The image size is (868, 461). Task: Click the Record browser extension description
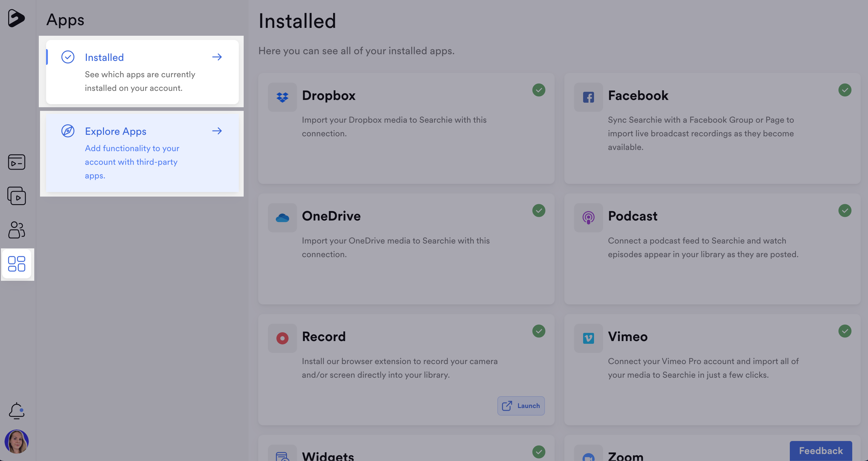point(400,368)
